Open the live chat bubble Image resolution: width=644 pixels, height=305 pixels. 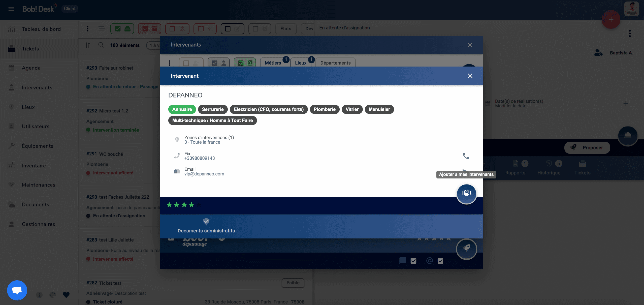click(17, 290)
